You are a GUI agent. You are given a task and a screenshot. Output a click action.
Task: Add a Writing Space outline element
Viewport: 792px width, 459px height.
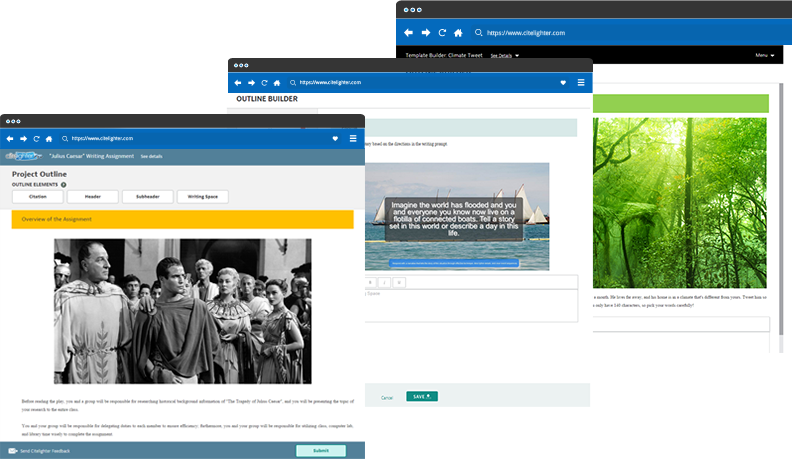203,197
